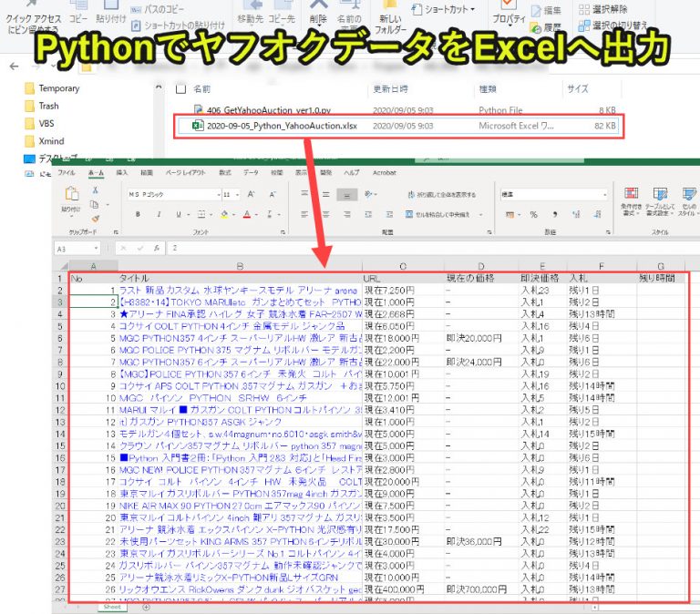Toggle Italic formatting
Viewport: 700px width, 614px height.
[159, 215]
